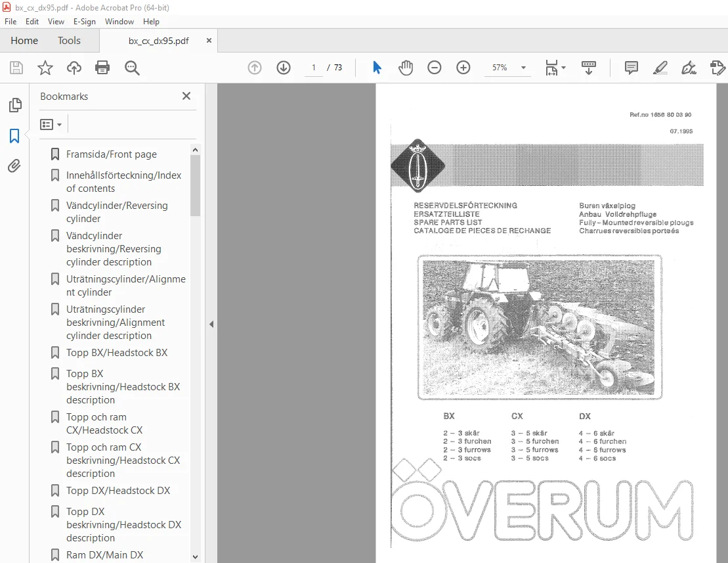Open Topp DX beskrivning/Headstock DX description bookmark
Screen dimensions: 728x563
point(123,524)
